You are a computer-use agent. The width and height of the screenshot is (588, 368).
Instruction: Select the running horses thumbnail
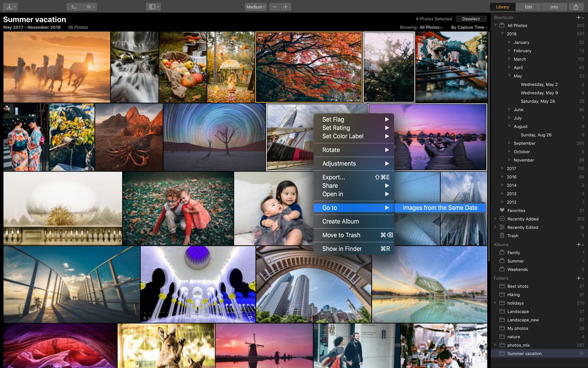click(57, 67)
